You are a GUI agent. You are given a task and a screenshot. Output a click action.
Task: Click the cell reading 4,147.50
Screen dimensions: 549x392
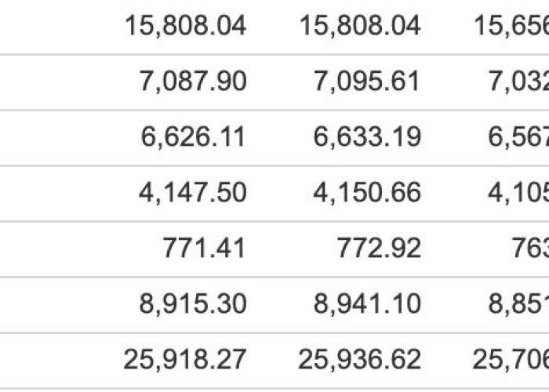(x=193, y=193)
